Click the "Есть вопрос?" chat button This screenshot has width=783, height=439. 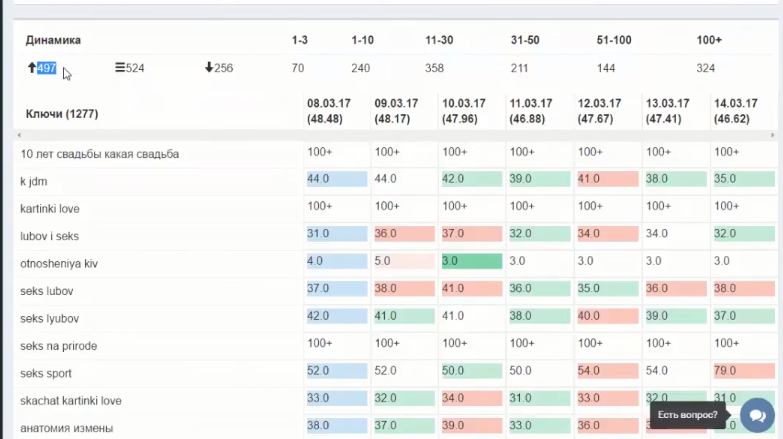click(x=689, y=415)
